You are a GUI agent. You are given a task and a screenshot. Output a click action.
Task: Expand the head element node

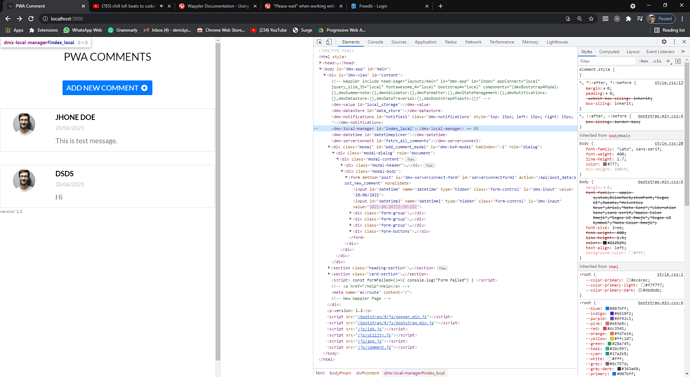(x=320, y=63)
